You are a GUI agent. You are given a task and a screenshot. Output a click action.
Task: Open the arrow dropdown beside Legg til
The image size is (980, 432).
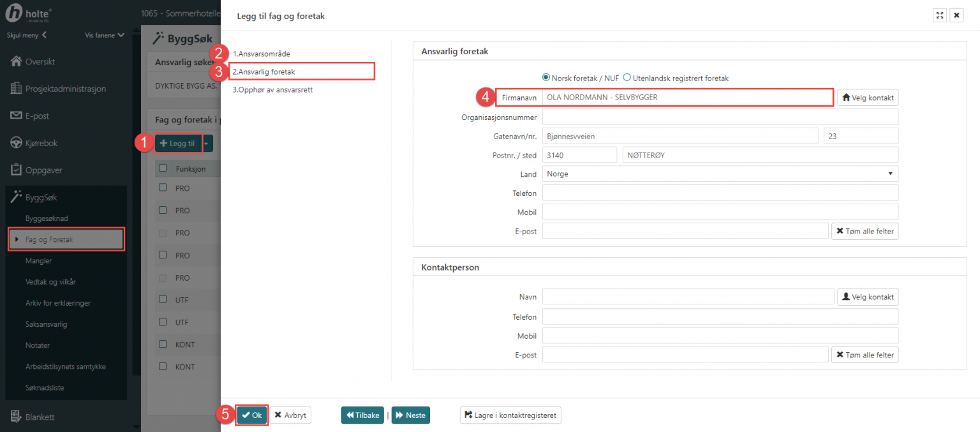tap(206, 144)
